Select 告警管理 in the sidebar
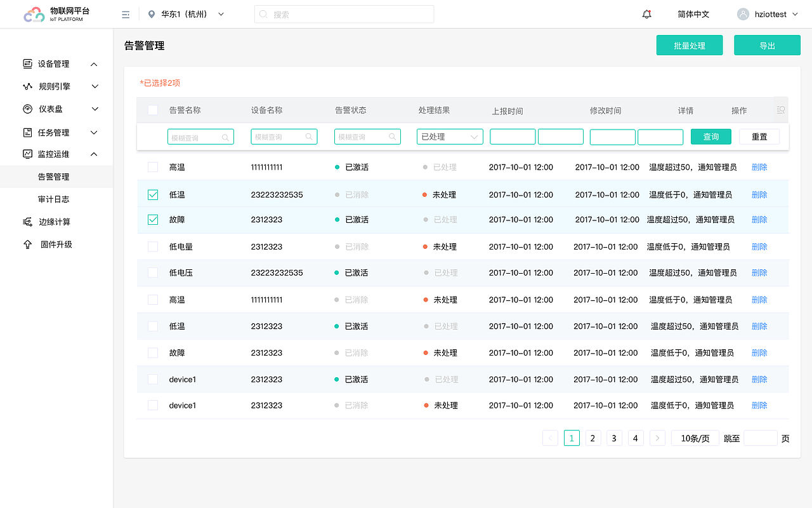 pos(56,177)
